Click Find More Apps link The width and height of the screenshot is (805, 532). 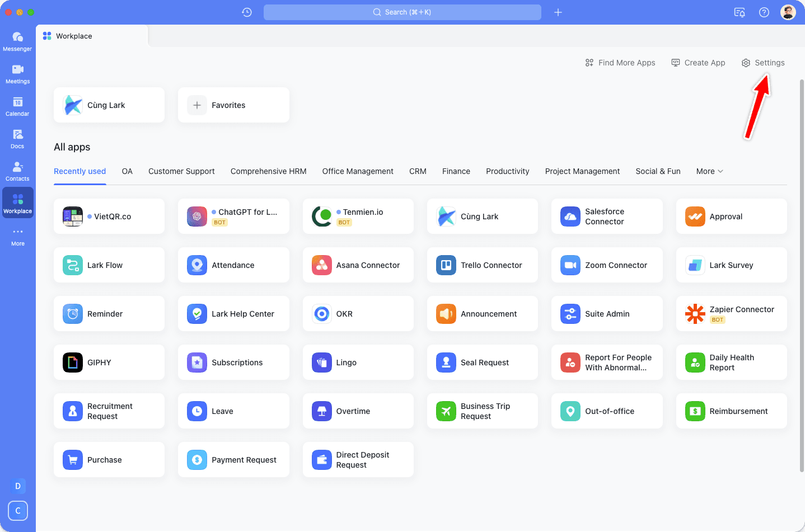620,63
